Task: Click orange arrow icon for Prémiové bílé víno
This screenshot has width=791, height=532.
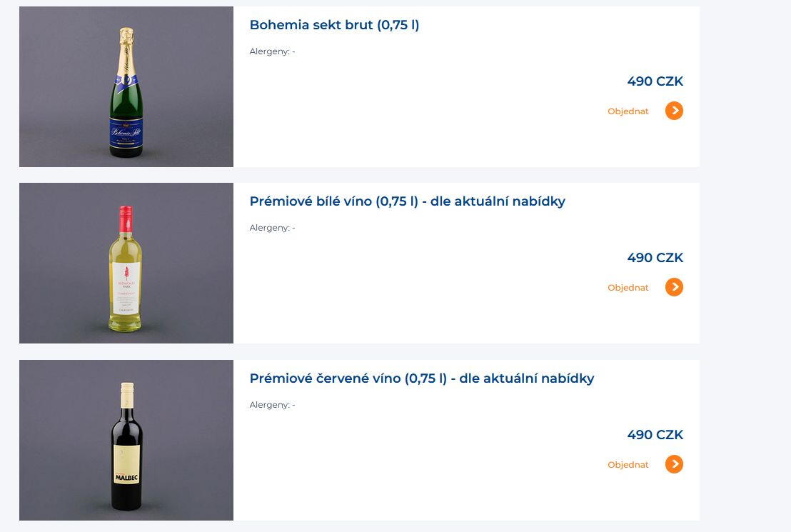Action: tap(674, 287)
